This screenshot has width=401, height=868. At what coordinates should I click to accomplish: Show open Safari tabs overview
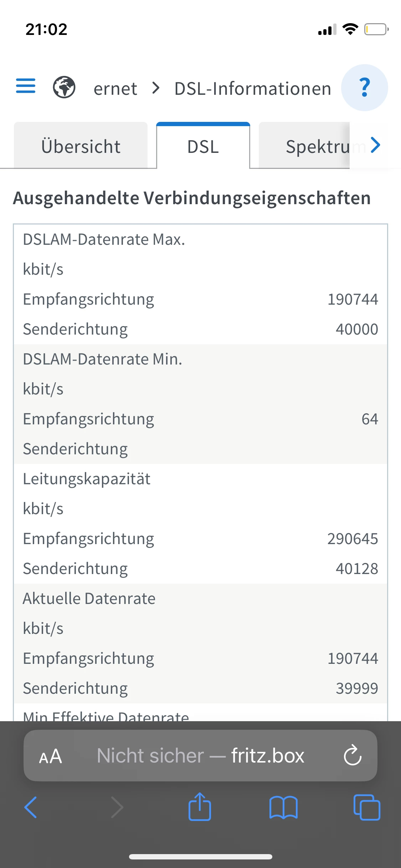coord(367,807)
